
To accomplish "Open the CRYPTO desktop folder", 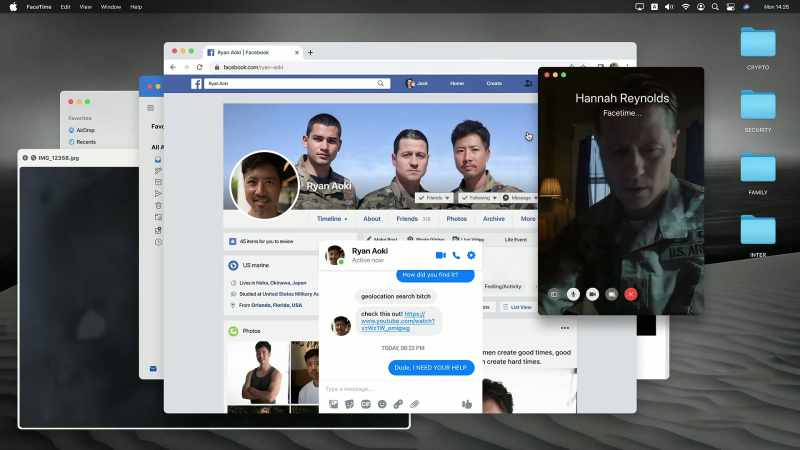I will click(758, 42).
